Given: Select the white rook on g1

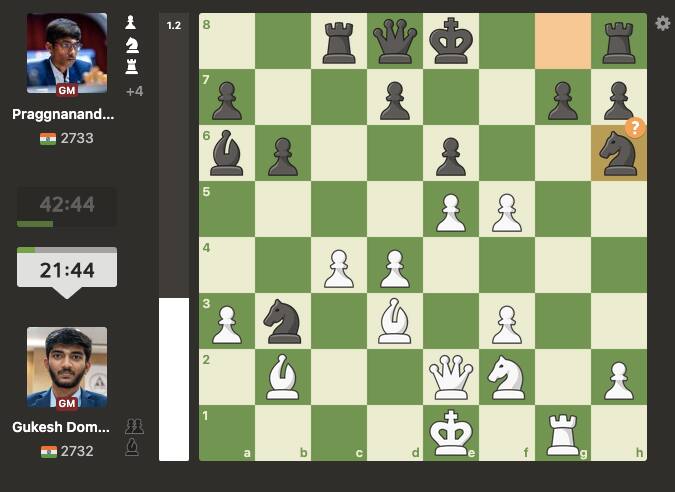Looking at the screenshot, I should (563, 434).
